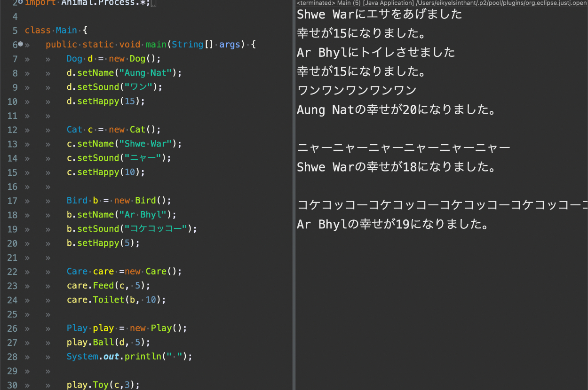Click the Main class name in the declaration
This screenshot has width=588, height=390.
pyautogui.click(x=66, y=30)
